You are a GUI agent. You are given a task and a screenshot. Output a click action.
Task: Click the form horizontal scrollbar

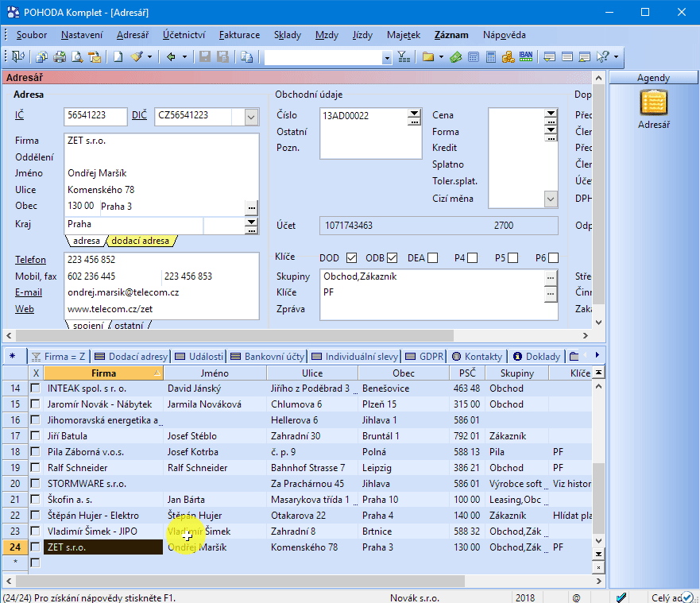coord(234,335)
